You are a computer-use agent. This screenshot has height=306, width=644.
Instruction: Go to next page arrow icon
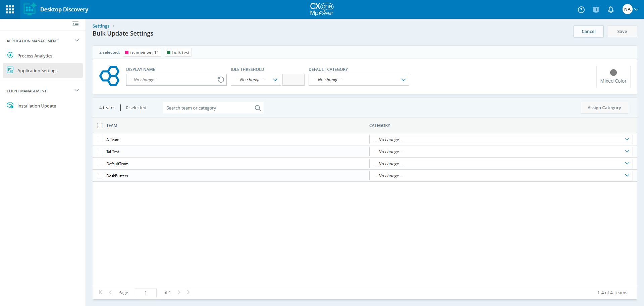[x=179, y=292]
